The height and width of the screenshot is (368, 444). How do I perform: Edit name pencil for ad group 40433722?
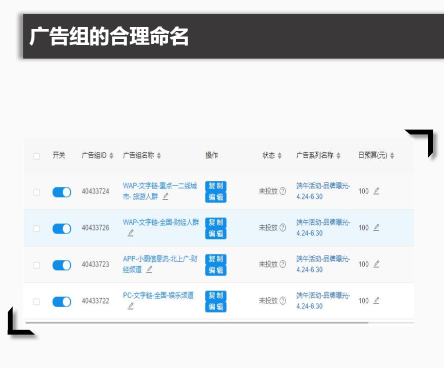click(x=131, y=306)
